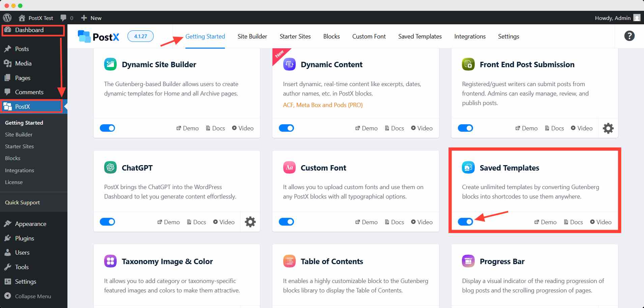Disable the Saved Templates addon toggle
This screenshot has height=308, width=644.
coord(465,222)
